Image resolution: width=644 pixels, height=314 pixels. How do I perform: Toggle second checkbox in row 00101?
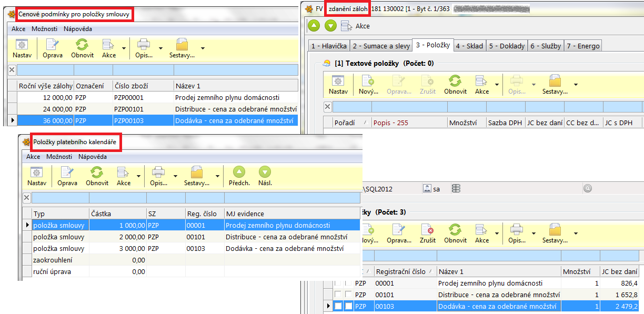point(348,295)
